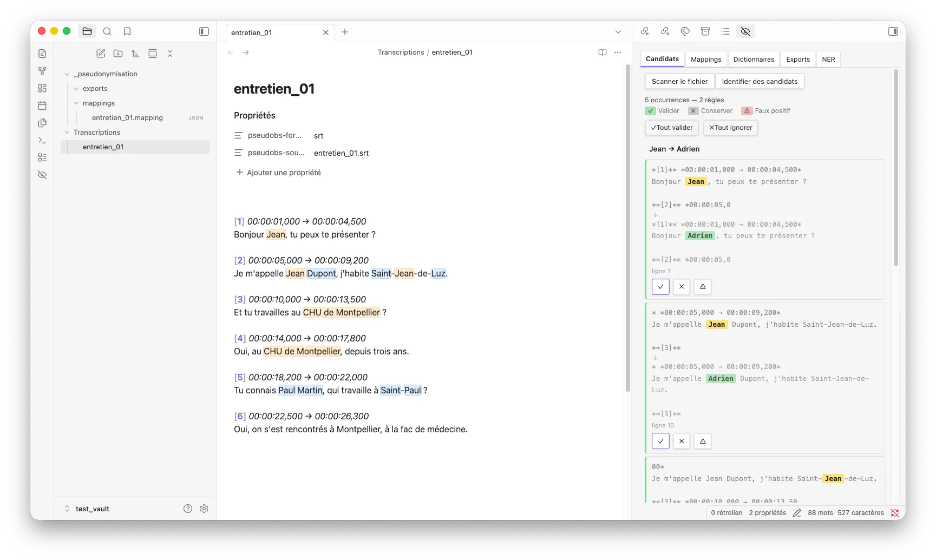
Task: Open command palette ribbon icon
Action: click(42, 140)
